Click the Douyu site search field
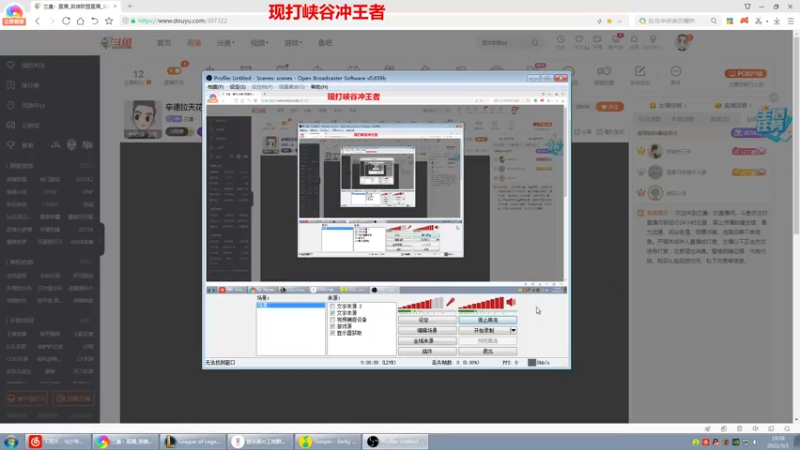Screen dimensions: 800x450 [504, 43]
